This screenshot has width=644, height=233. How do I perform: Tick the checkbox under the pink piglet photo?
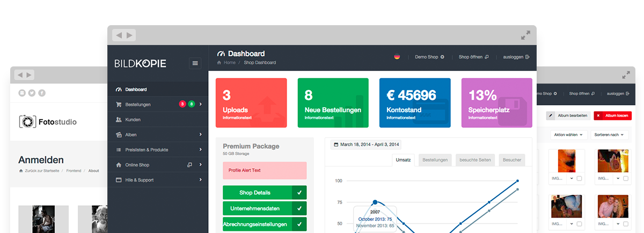pyautogui.click(x=626, y=178)
